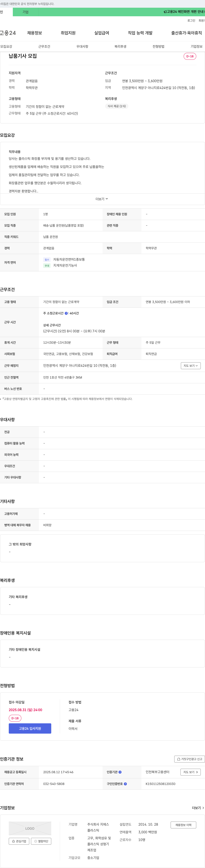This screenshot has height=868, width=205.
Task: Open the 고용24 메인화면 개편 안내 notice
Action: tap(186, 12)
